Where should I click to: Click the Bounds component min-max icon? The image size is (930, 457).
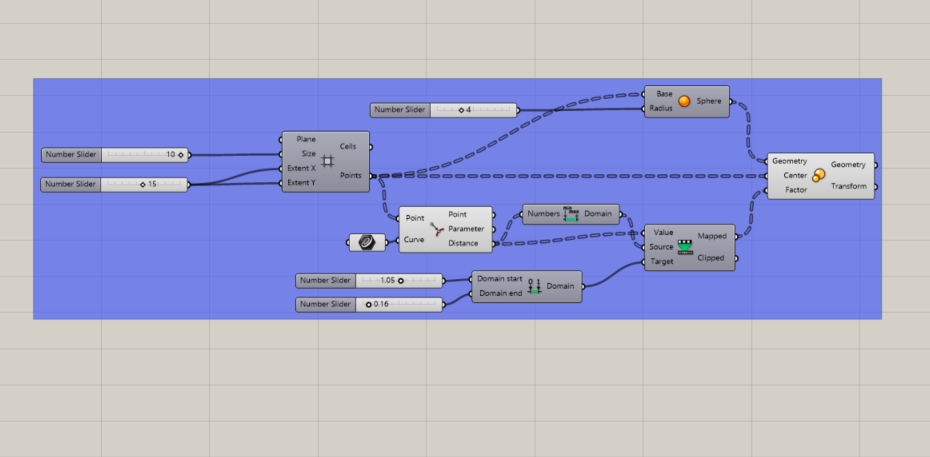point(571,214)
